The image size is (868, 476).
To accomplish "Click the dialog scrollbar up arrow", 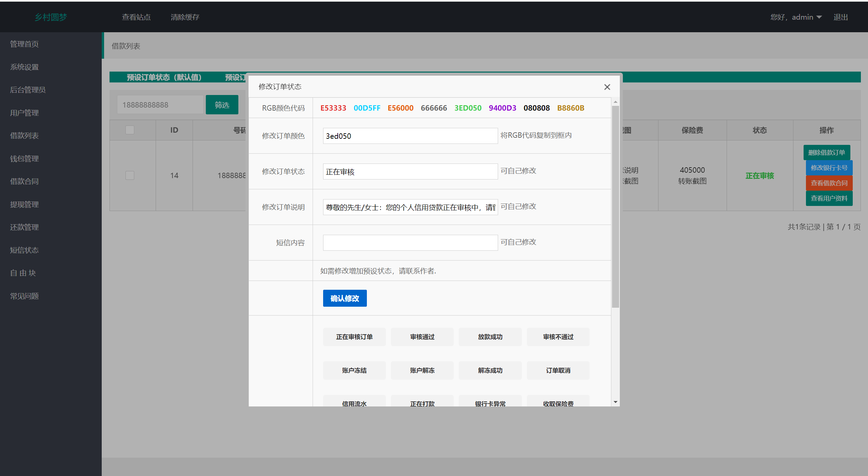I will (615, 102).
